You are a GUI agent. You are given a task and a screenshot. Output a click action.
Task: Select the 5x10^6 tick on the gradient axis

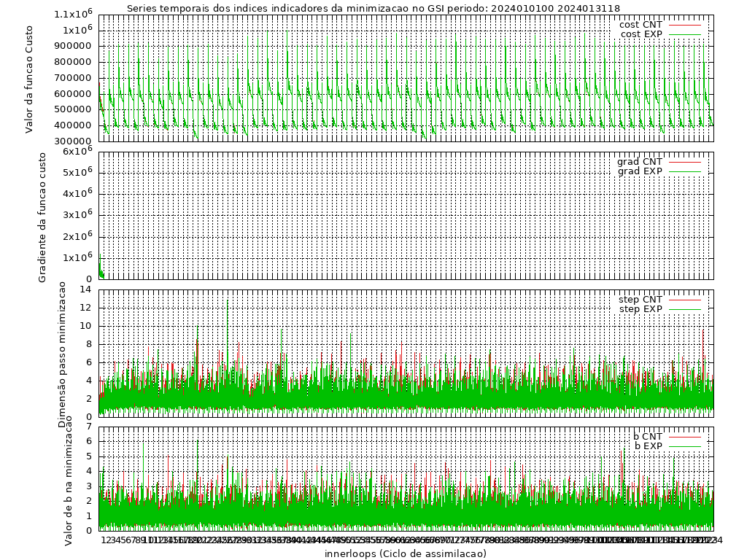point(77,172)
